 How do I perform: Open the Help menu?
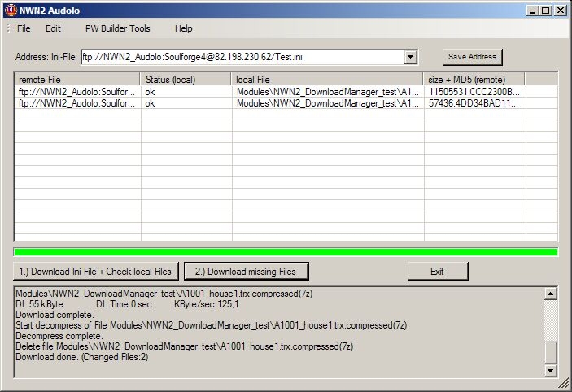[184, 28]
